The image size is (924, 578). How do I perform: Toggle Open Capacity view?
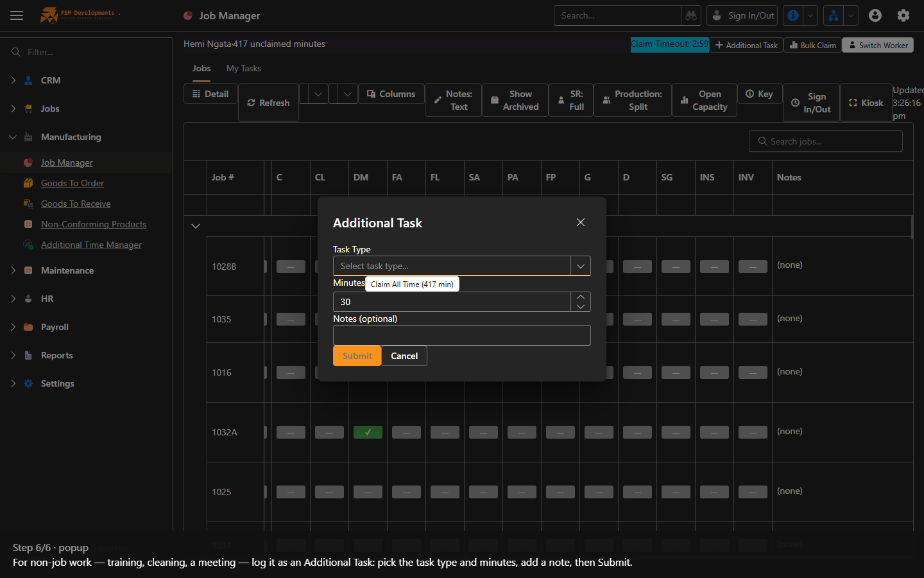pos(704,100)
